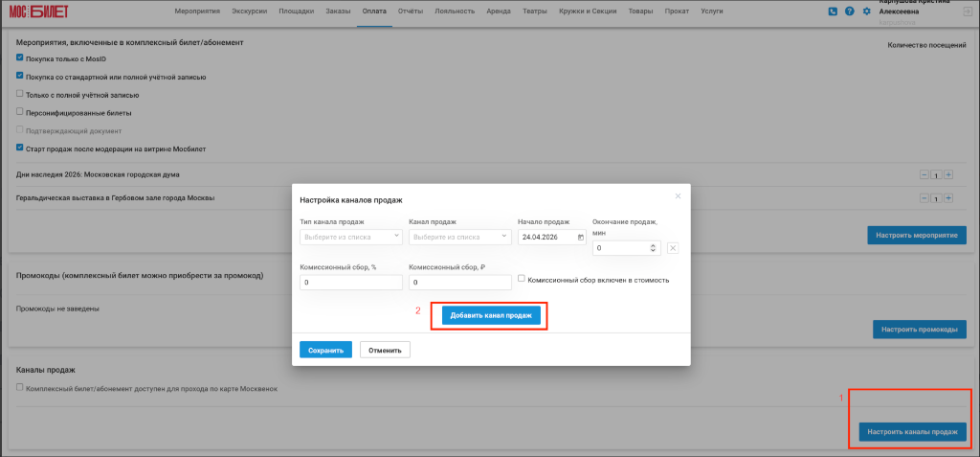Expand Канал продаж dropdown
Screen dimensions: 980x457
460,237
